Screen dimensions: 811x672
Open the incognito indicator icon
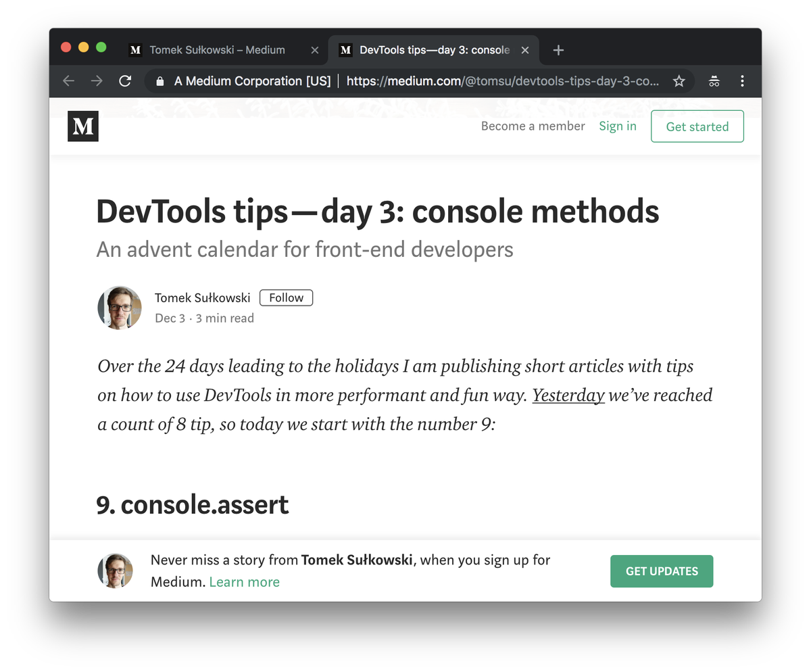(714, 81)
